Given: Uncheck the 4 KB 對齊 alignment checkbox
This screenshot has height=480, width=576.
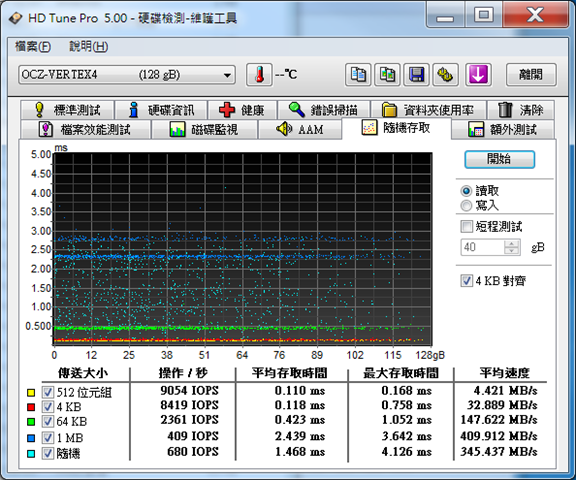Looking at the screenshot, I should [467, 281].
